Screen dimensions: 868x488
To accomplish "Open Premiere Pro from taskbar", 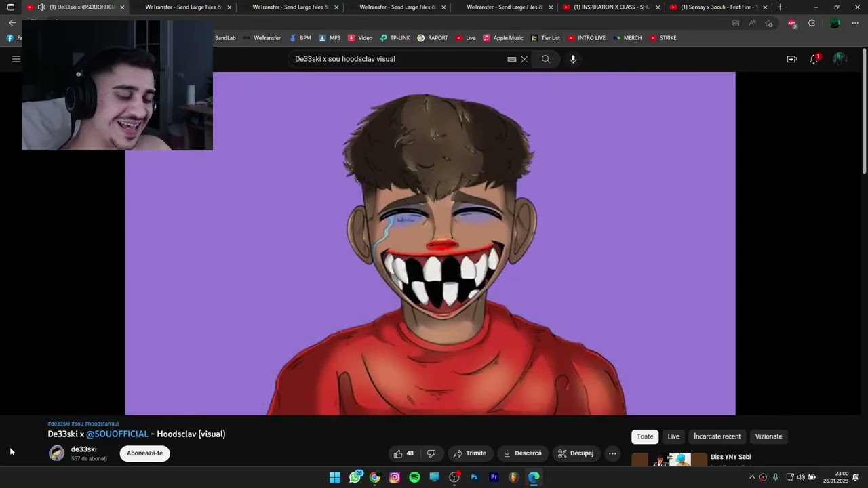I will (494, 477).
